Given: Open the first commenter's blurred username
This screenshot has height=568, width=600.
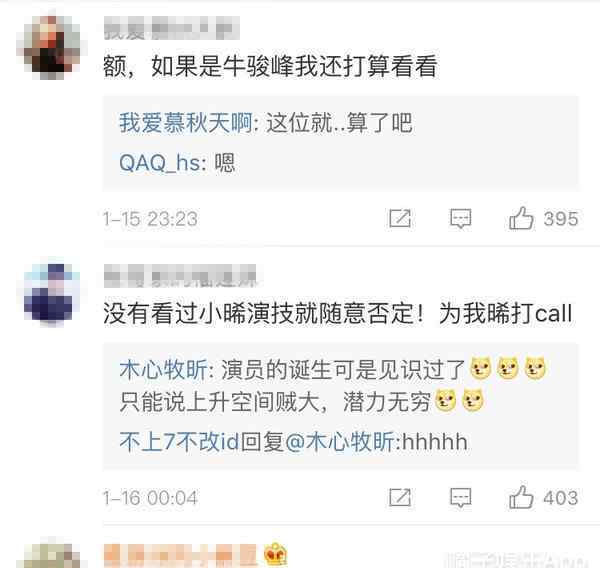Looking at the screenshot, I should coord(171,28).
